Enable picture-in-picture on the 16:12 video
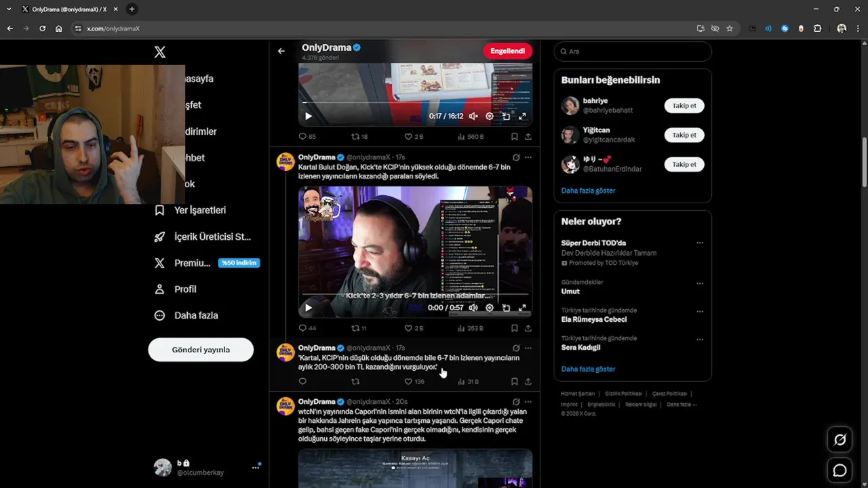This screenshot has width=868, height=488. coord(506,117)
